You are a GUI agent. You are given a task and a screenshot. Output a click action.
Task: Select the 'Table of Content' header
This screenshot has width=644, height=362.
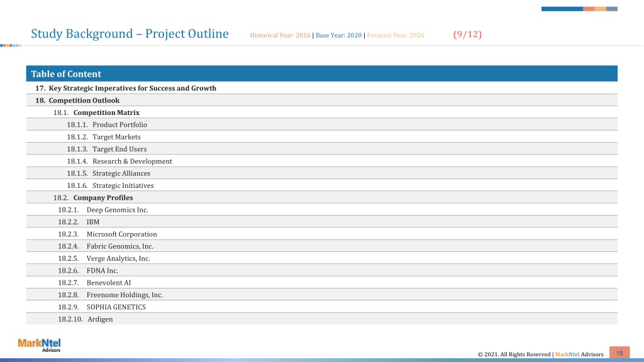click(x=321, y=74)
